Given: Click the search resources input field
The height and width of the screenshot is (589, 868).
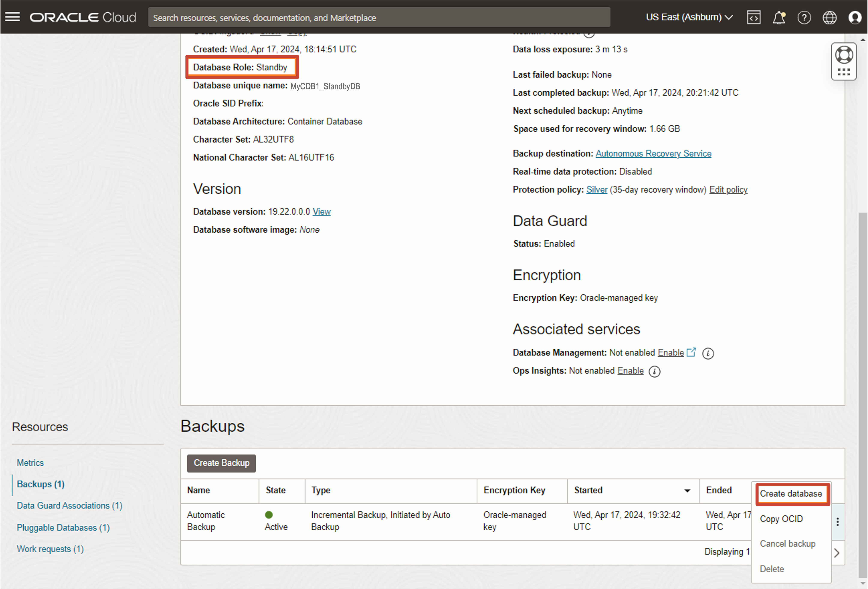Looking at the screenshot, I should point(379,17).
